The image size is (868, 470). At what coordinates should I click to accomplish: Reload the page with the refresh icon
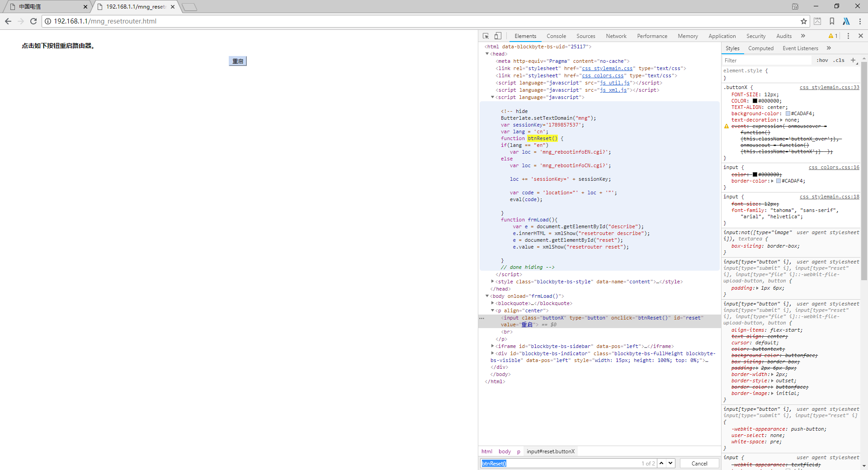click(x=33, y=21)
